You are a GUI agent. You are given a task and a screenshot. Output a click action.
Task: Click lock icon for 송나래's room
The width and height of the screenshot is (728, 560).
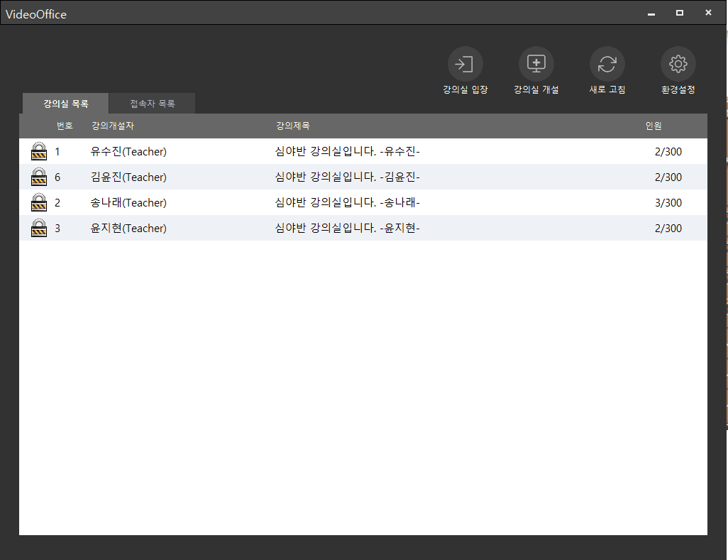click(39, 202)
